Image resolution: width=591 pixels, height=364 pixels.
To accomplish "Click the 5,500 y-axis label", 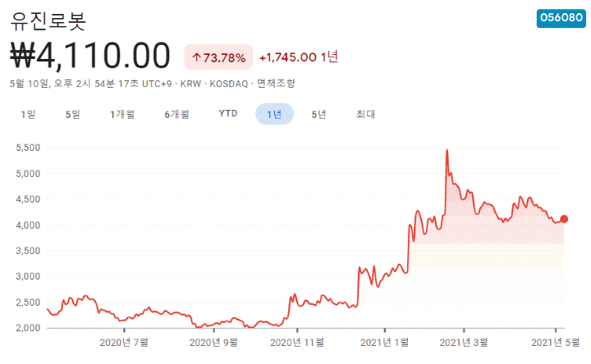I will 28,148.
